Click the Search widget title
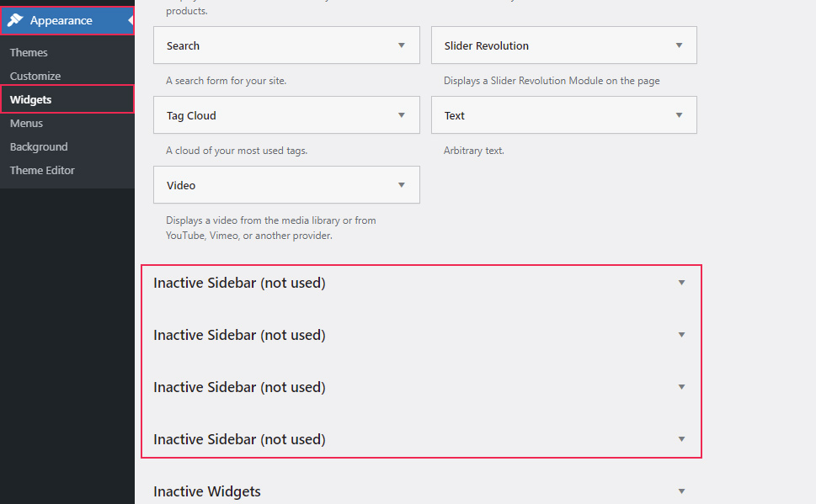Screen dimensions: 816x504 [183, 45]
